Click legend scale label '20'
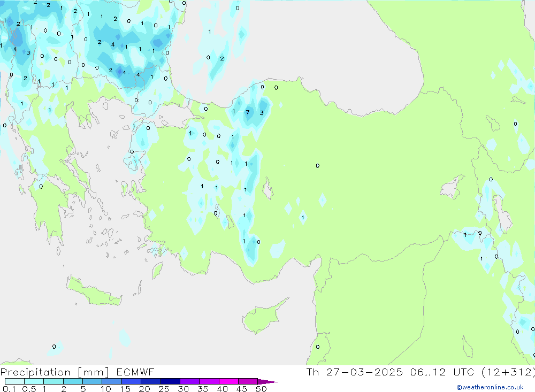Screen dimensions: 535x392 click(x=144, y=389)
